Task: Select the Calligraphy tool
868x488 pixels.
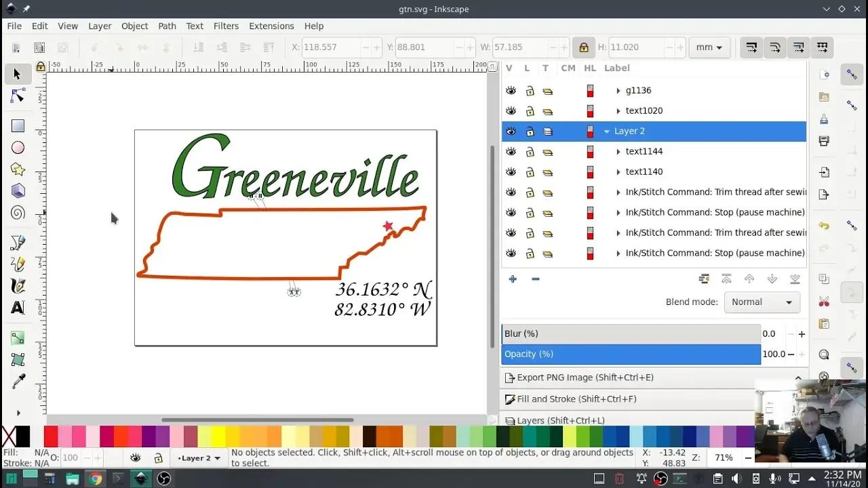Action: [x=18, y=285]
